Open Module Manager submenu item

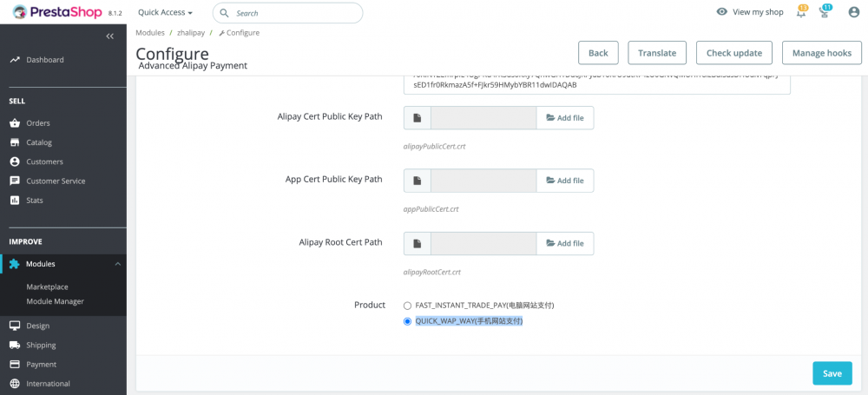pyautogui.click(x=55, y=301)
